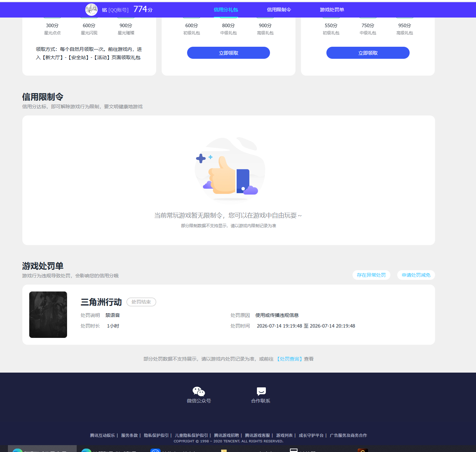Select the 300分 星光点点 tier
The height and width of the screenshot is (452, 476).
[x=52, y=29]
